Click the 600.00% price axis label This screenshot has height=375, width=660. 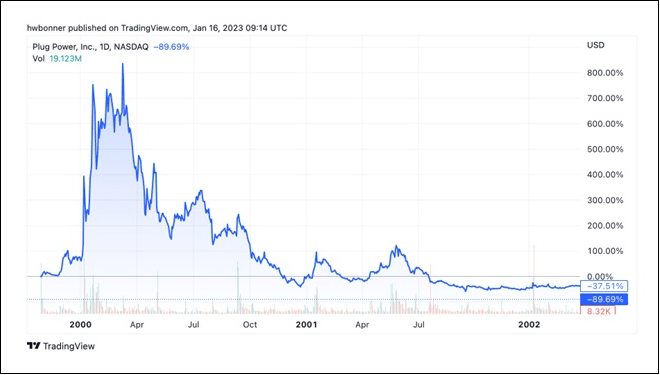click(x=605, y=124)
